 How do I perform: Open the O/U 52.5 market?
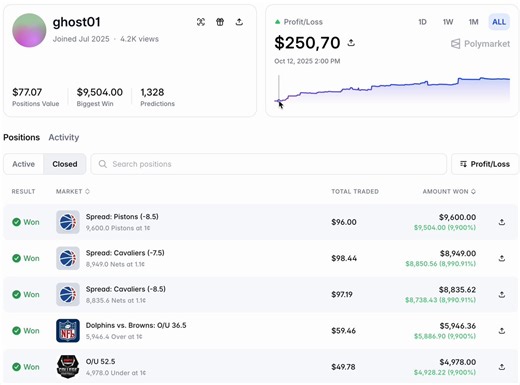point(100,362)
